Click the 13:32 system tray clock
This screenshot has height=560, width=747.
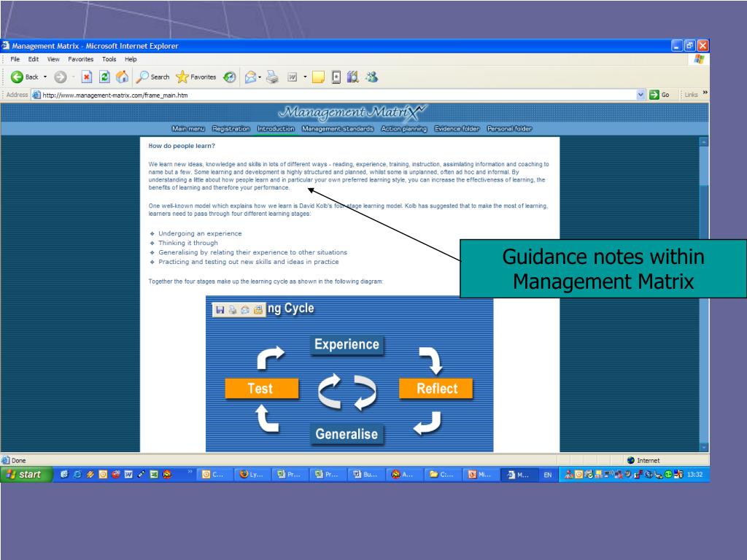coord(695,474)
